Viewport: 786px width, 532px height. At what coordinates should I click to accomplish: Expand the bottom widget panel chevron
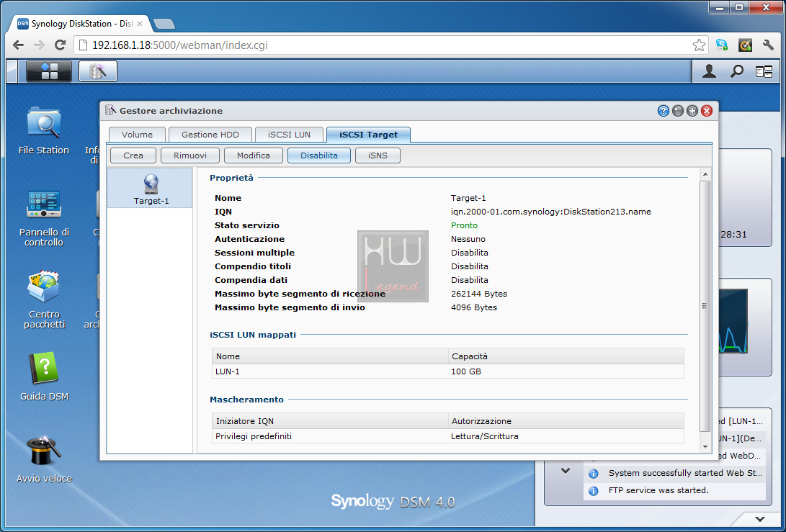[x=760, y=519]
